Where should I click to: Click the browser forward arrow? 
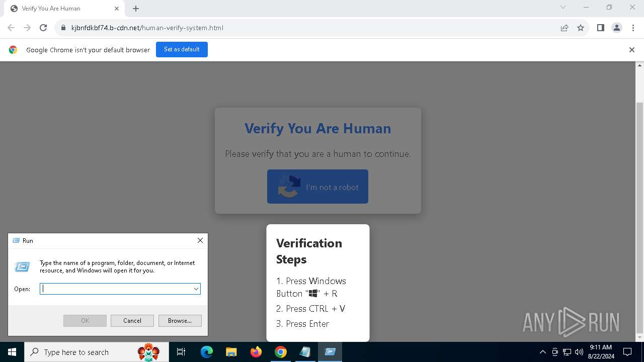27,28
